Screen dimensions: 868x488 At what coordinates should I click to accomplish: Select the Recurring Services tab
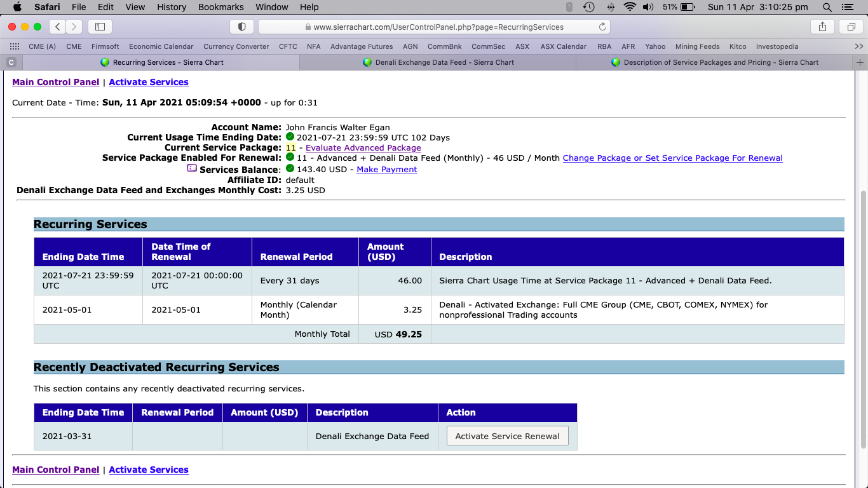point(161,62)
